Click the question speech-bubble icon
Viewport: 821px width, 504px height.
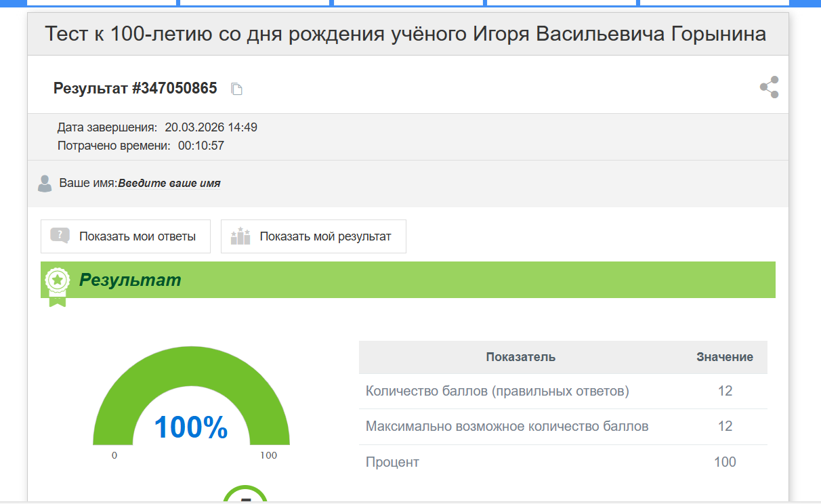coord(60,236)
